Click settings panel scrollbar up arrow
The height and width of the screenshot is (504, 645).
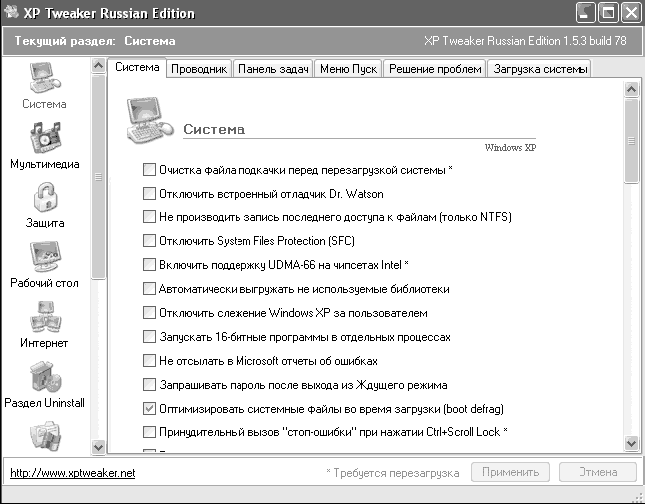point(631,89)
